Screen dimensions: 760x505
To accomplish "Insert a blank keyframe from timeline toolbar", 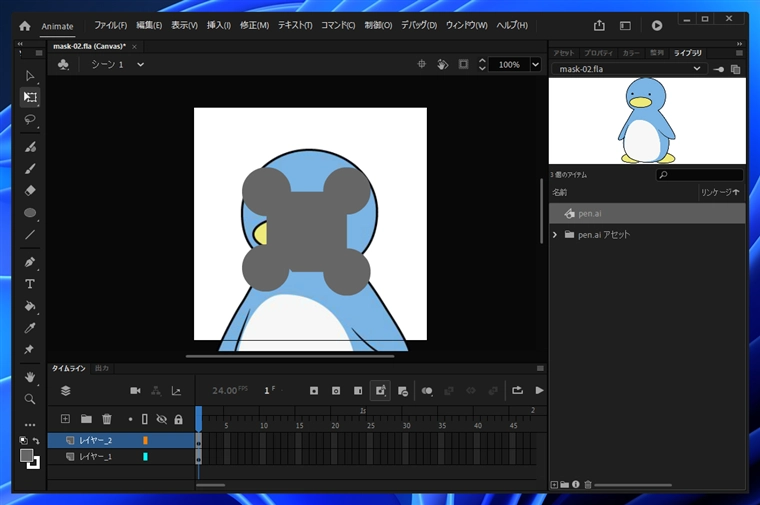I will pos(336,391).
